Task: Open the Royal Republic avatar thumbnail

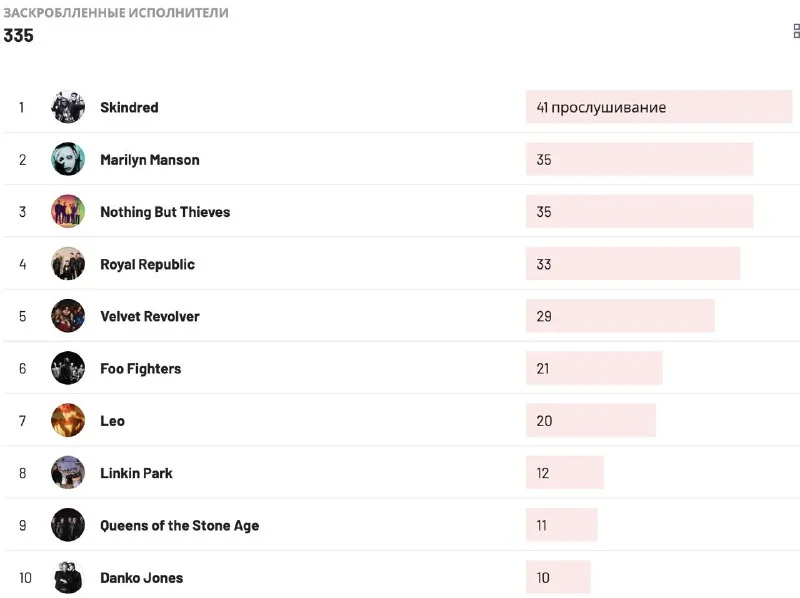Action: [68, 264]
